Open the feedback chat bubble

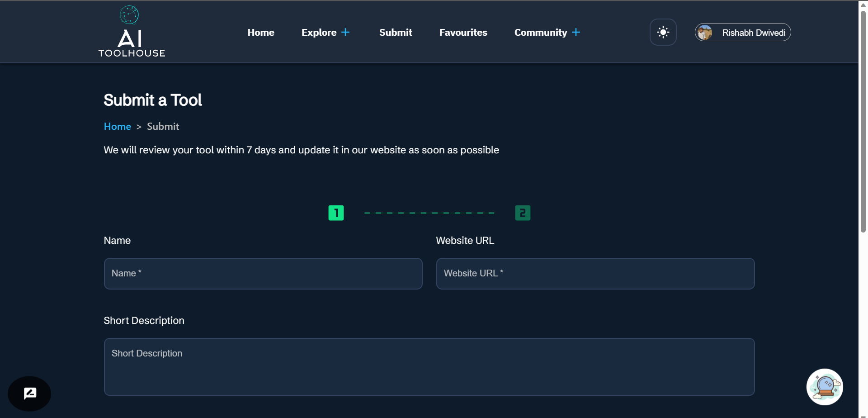point(29,393)
